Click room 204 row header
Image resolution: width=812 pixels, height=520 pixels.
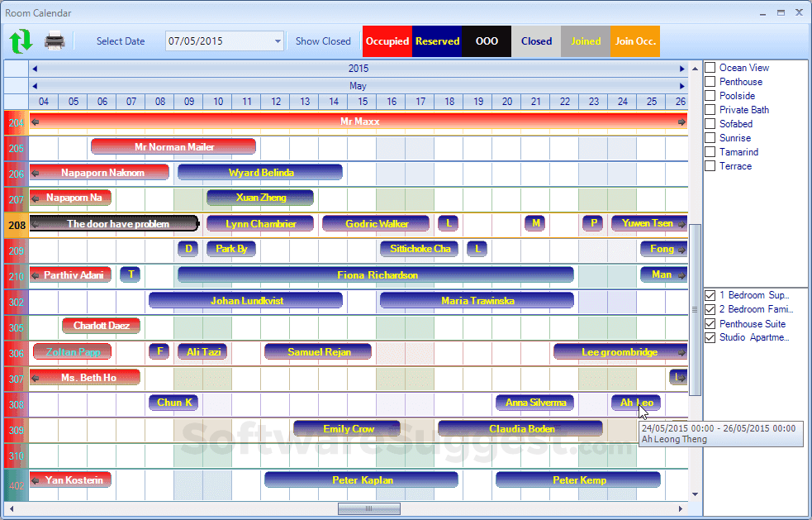(x=17, y=123)
